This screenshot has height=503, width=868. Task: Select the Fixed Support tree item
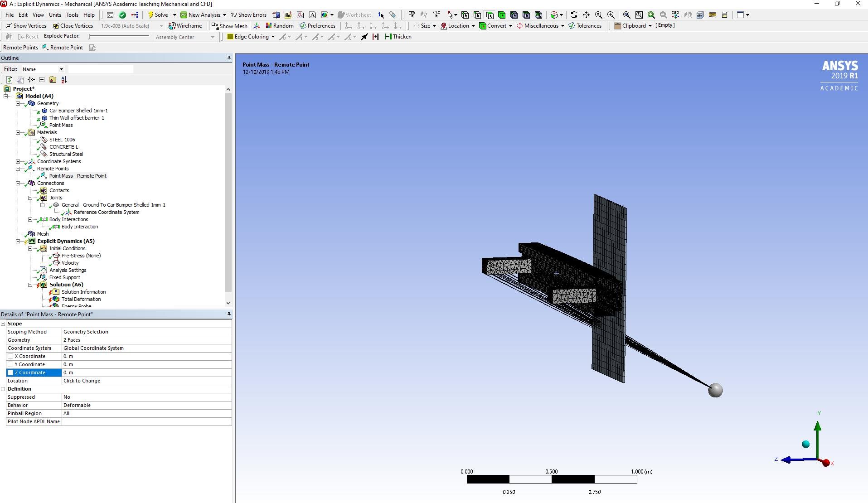point(64,277)
